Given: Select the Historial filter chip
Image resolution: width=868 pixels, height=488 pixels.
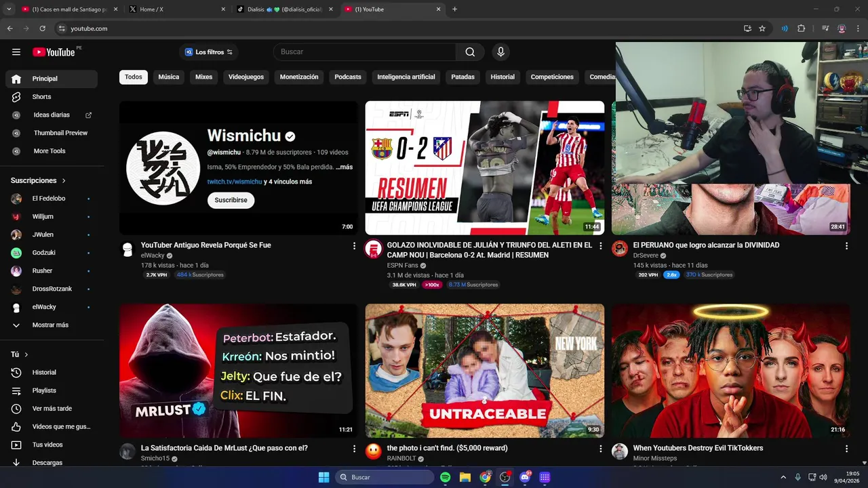Looking at the screenshot, I should [502, 77].
